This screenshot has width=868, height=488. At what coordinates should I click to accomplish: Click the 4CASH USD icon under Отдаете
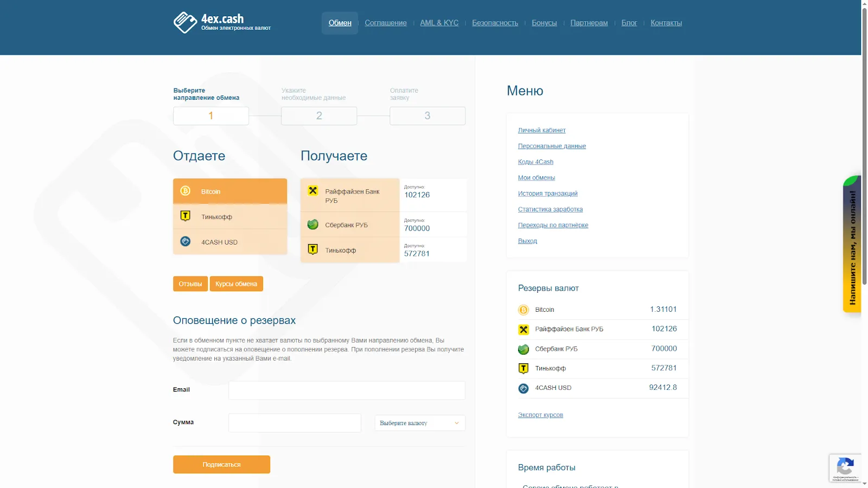point(186,241)
